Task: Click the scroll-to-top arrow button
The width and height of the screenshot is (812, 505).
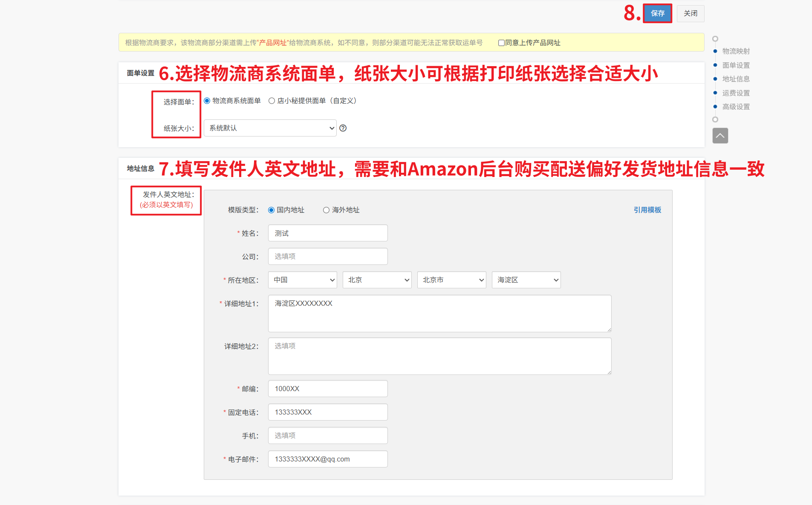Action: coord(720,136)
